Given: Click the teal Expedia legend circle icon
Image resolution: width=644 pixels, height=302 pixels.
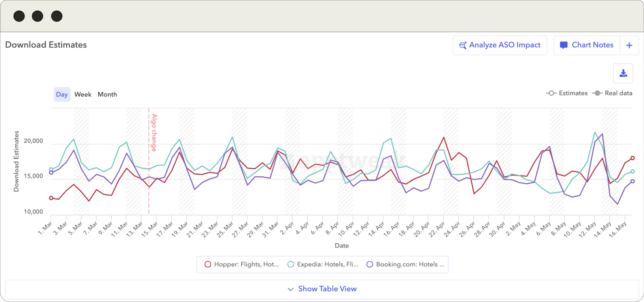Looking at the screenshot, I should [290, 264].
